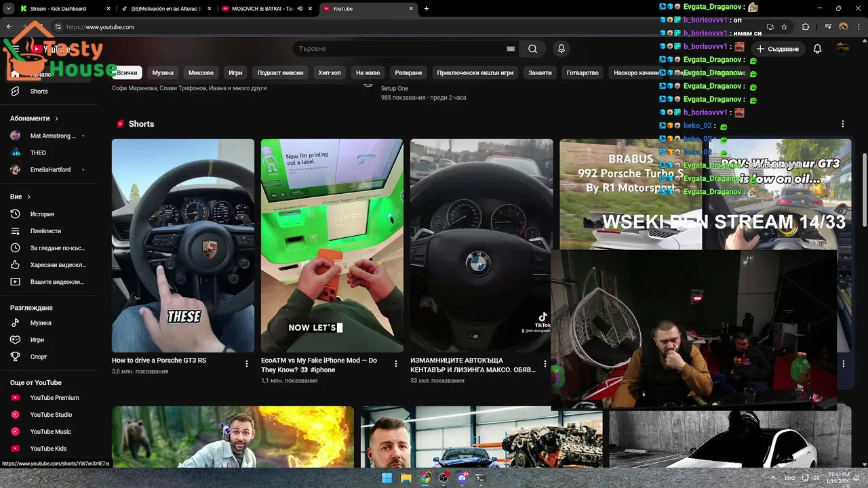The image size is (868, 488).
Task: Select the Игри filter chip
Action: [235, 73]
